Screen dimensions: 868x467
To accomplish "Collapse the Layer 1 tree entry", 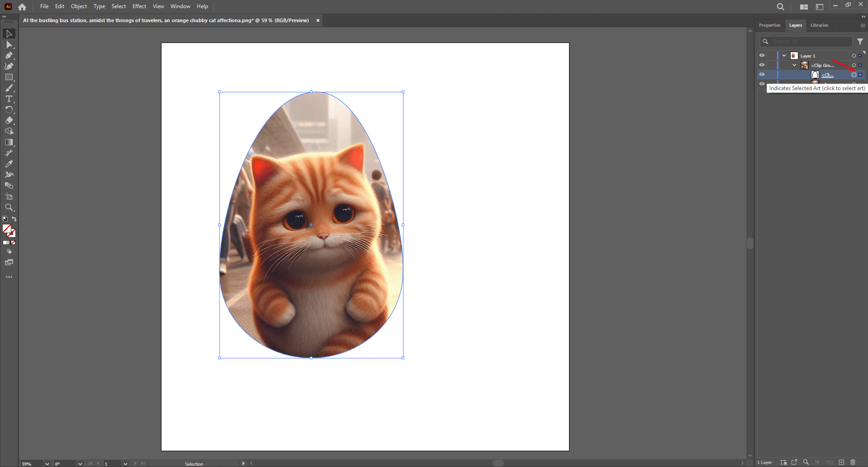I will (783, 55).
